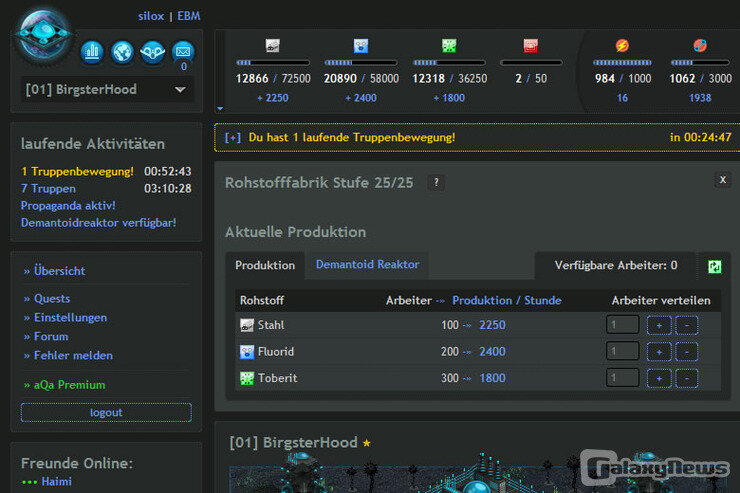
Task: Click the globe map icon
Action: pyautogui.click(x=122, y=51)
